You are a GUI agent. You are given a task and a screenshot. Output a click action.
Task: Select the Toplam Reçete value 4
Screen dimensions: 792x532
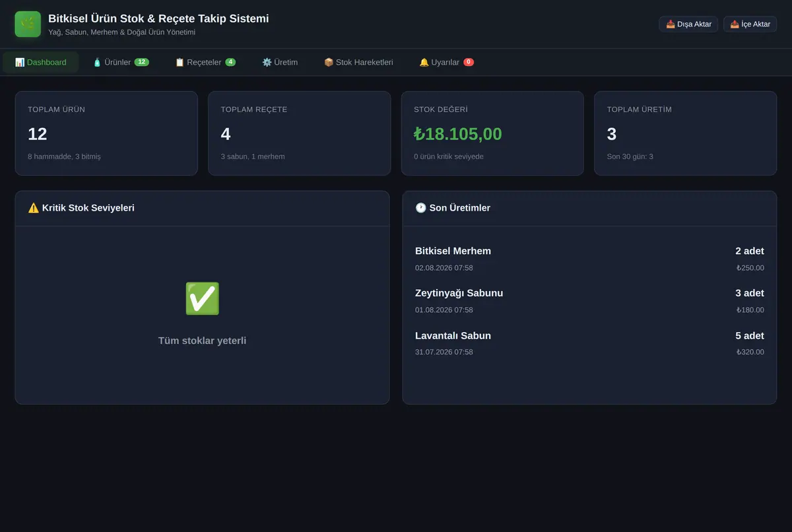226,134
